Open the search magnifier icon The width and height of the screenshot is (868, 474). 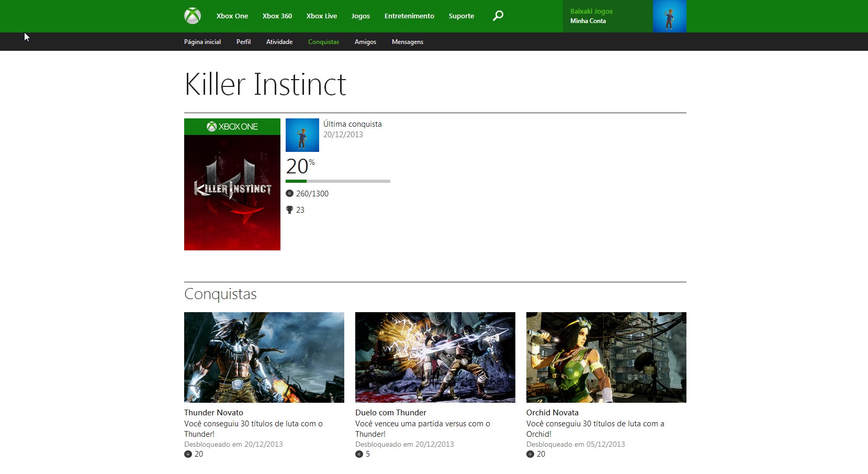tap(498, 16)
